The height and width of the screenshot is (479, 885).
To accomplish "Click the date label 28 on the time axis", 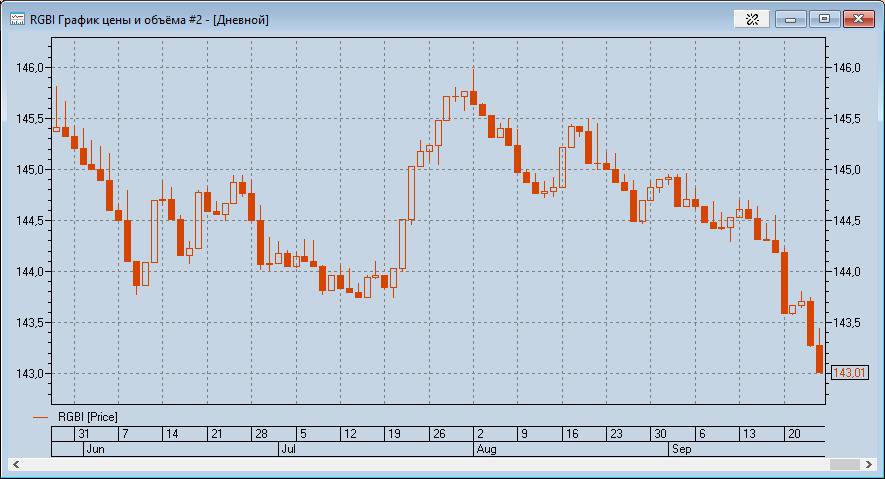I will point(261,434).
